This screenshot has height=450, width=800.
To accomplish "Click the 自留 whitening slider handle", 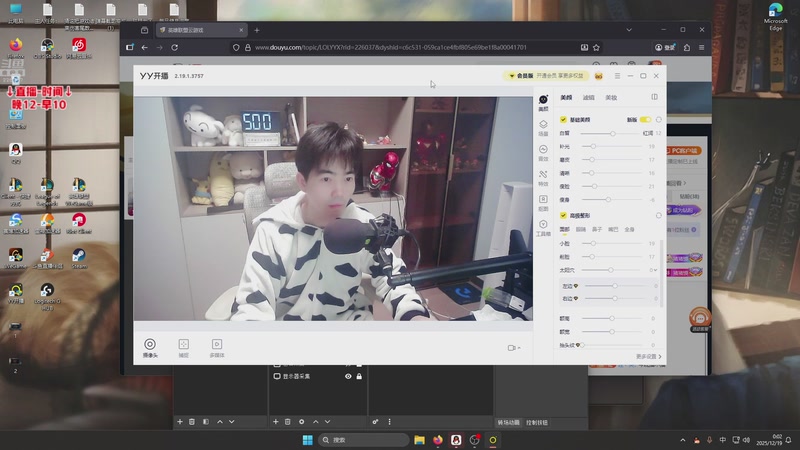I will coord(613,133).
